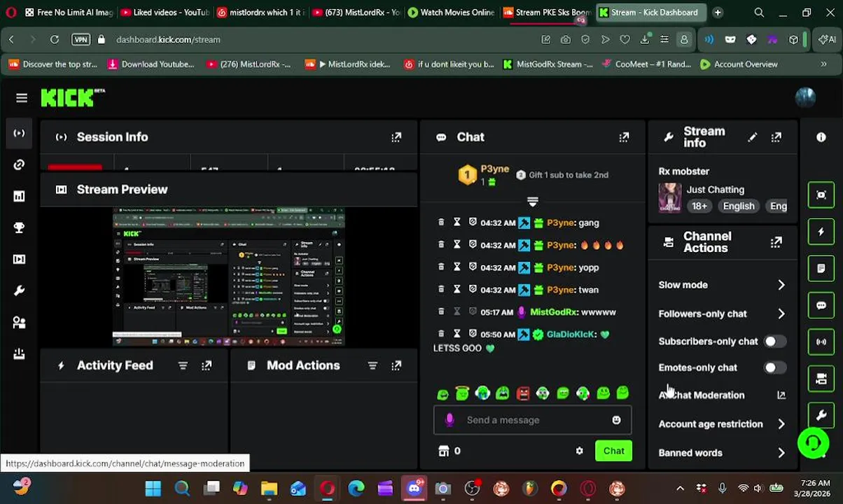Switch to "Stream PKE Sks Boom" tab
The height and width of the screenshot is (504, 843).
pos(546,13)
